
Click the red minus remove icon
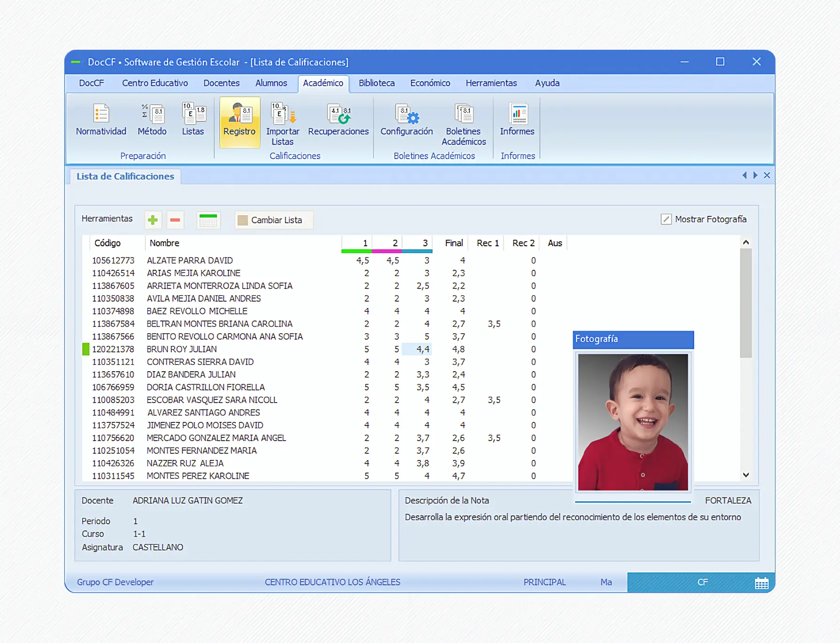(x=175, y=220)
